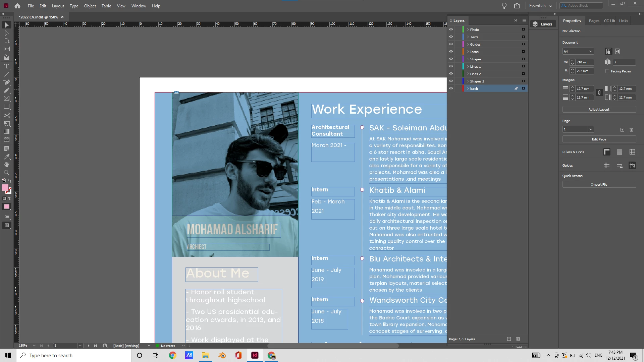Open the Object menu
Image resolution: width=644 pixels, height=362 pixels.
(90, 6)
